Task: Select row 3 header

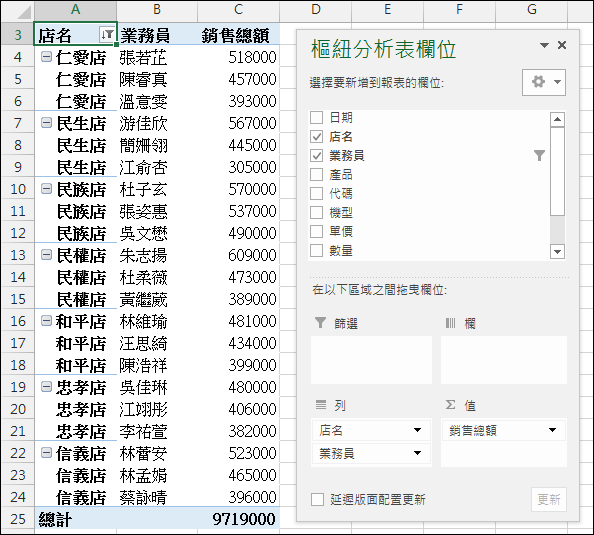Action: click(18, 35)
